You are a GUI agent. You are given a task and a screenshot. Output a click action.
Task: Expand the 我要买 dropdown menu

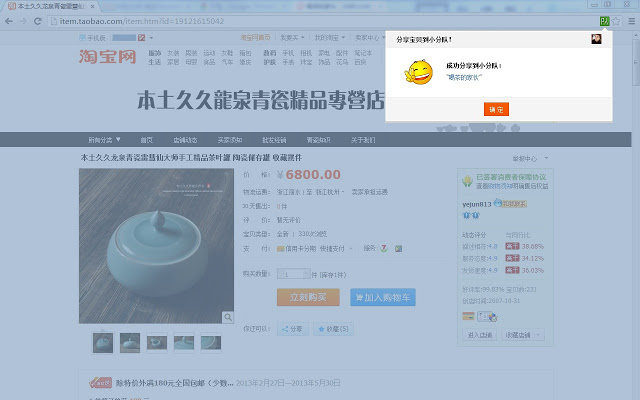pyautogui.click(x=292, y=38)
